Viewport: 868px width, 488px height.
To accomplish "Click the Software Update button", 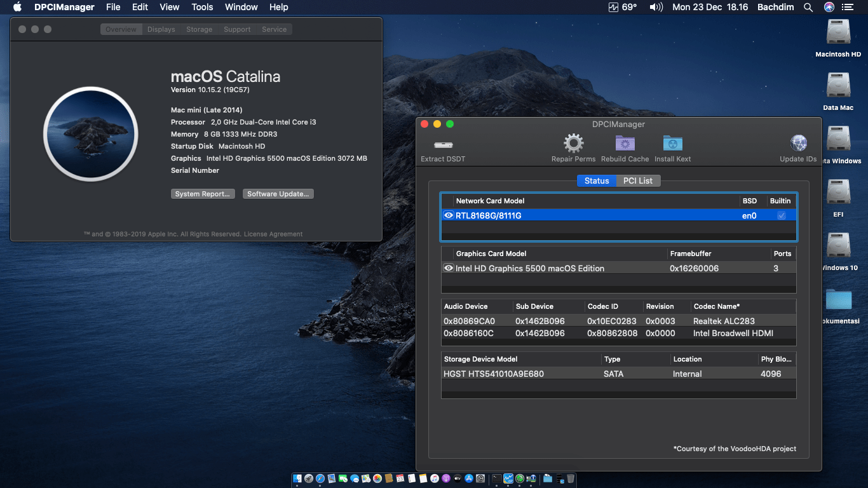I will pyautogui.click(x=278, y=194).
